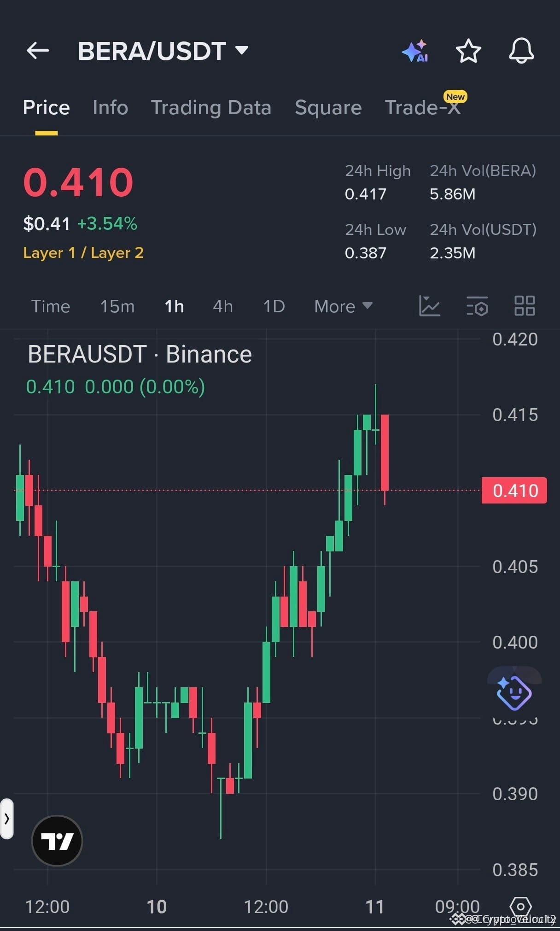This screenshot has height=931, width=560.
Task: Expand the side panel chevron handle
Action: (7, 819)
